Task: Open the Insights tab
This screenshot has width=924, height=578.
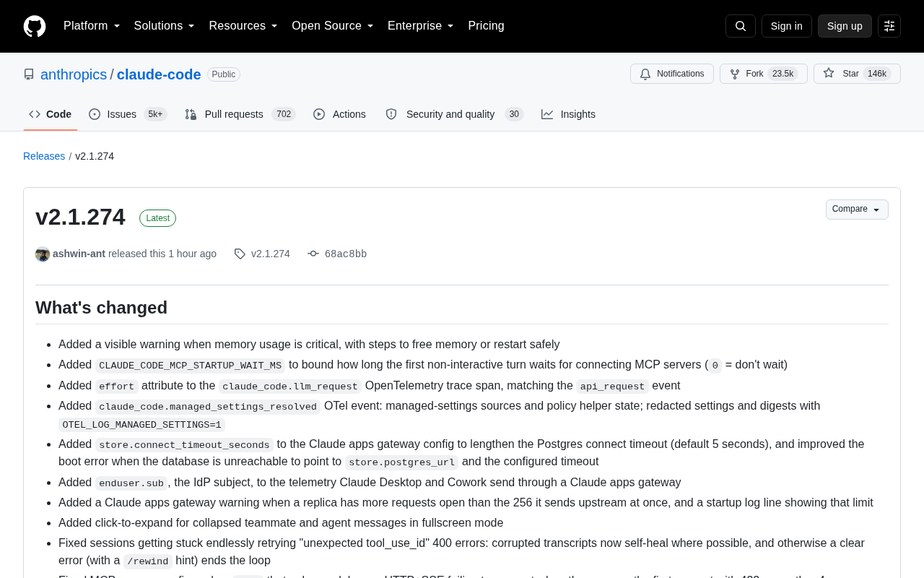Action: coord(569,114)
